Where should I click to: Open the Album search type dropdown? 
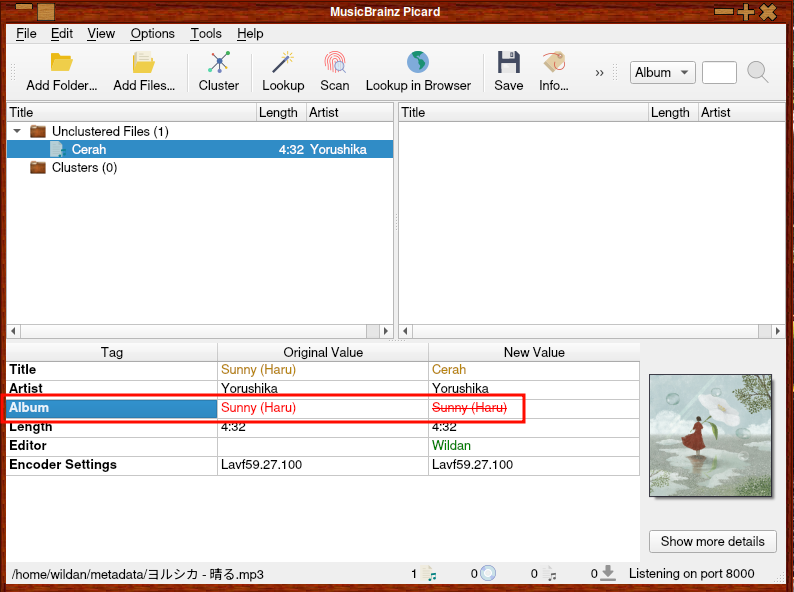click(x=662, y=72)
